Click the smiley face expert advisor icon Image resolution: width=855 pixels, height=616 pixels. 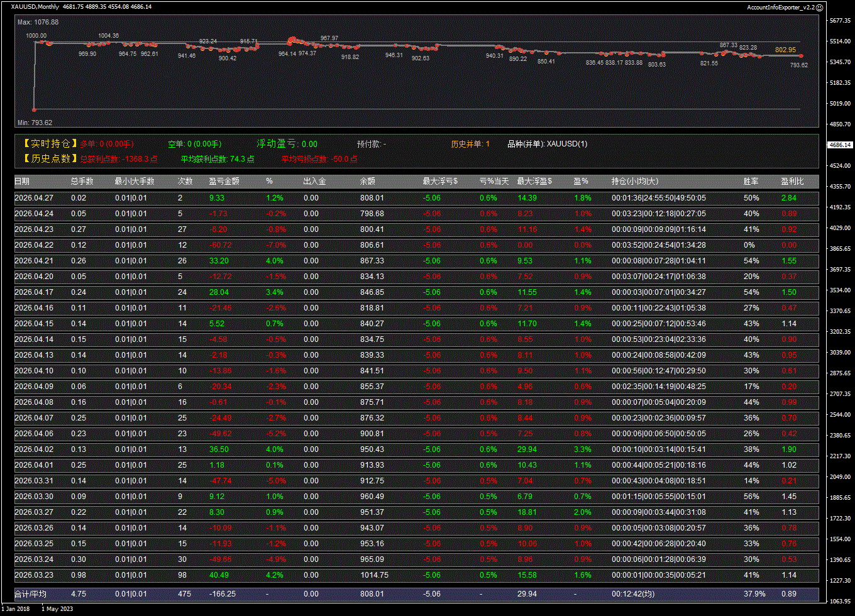(819, 7)
